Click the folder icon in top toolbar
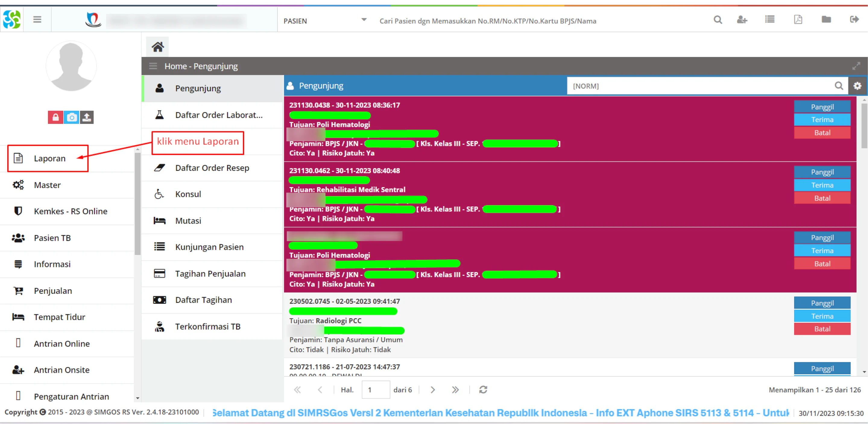The height and width of the screenshot is (424, 868). (x=826, y=20)
